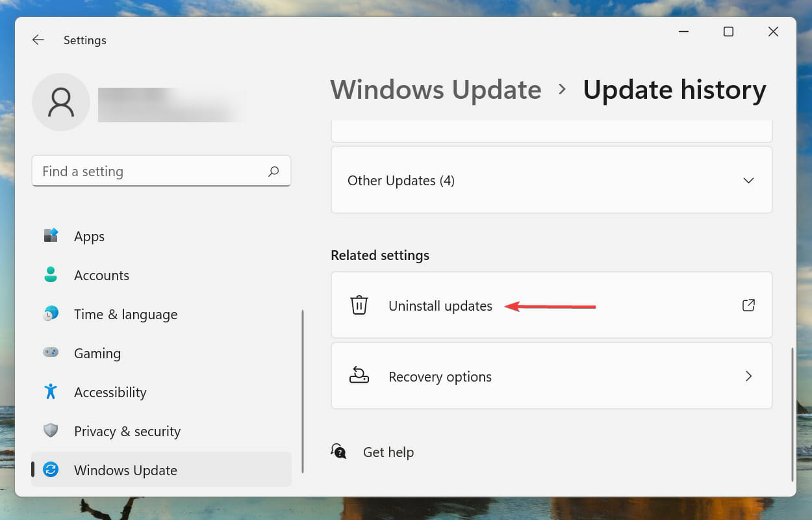Click the sidebar navigation scrollbar
The width and height of the screenshot is (812, 520).
(302, 391)
